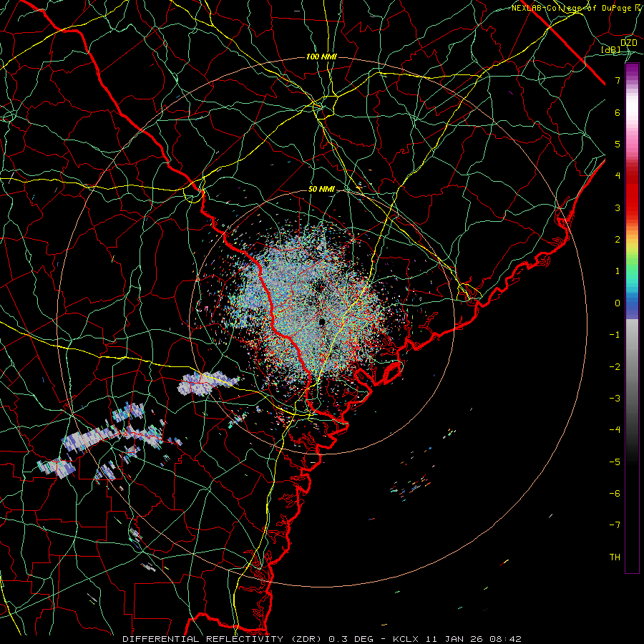Click the -7 dB tick label on the color scale
Screen dimensions: 644x644
(615, 525)
